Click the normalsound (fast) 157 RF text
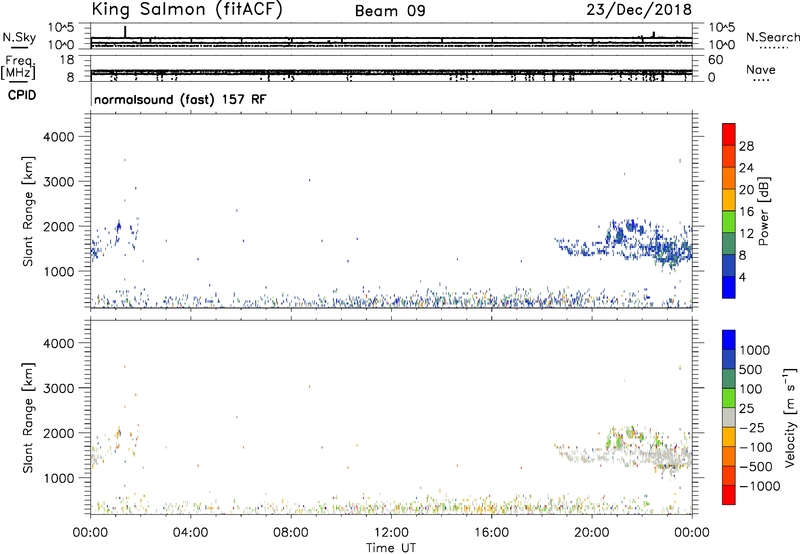The image size is (800, 554). (180, 99)
